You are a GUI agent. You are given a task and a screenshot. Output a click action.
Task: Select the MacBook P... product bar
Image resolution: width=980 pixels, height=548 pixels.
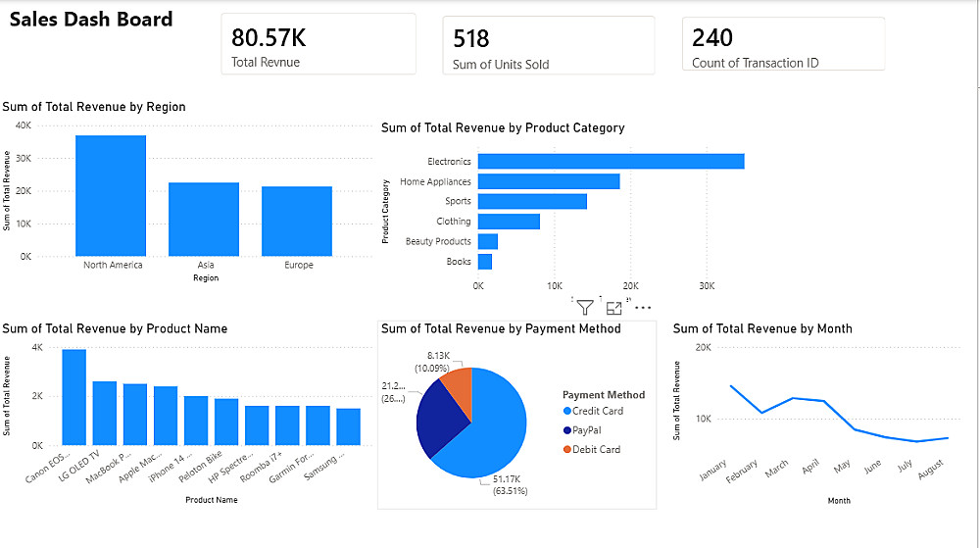click(x=135, y=415)
